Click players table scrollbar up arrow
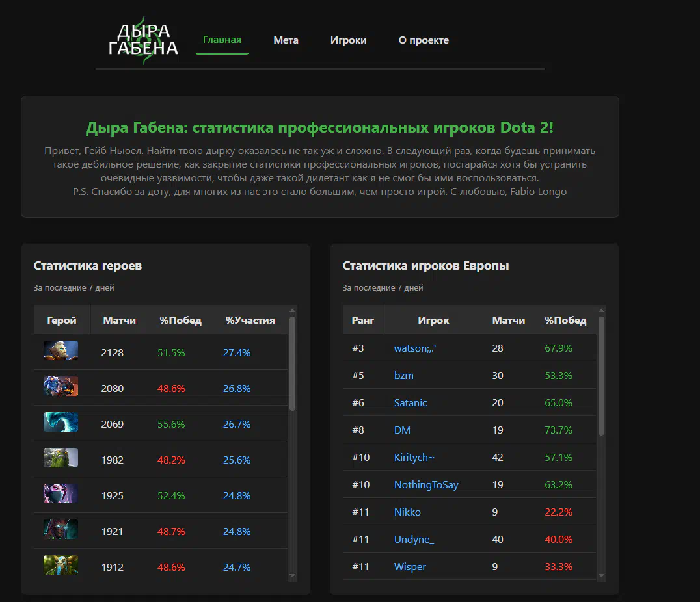This screenshot has width=700, height=602. click(601, 311)
